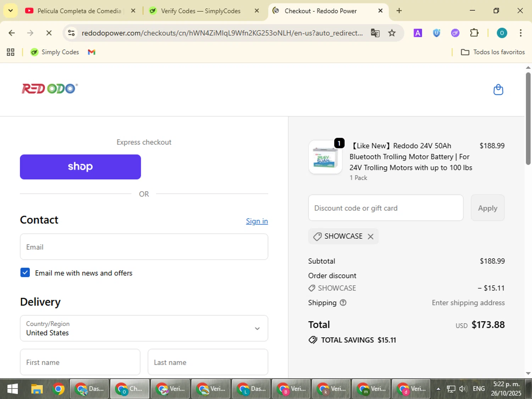Click the address bar URL
The width and height of the screenshot is (532, 399).
(222, 33)
